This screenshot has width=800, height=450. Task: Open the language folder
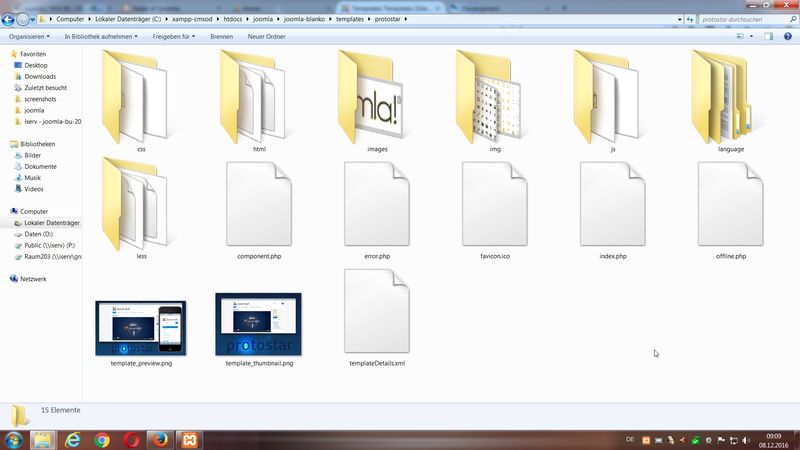(730, 98)
